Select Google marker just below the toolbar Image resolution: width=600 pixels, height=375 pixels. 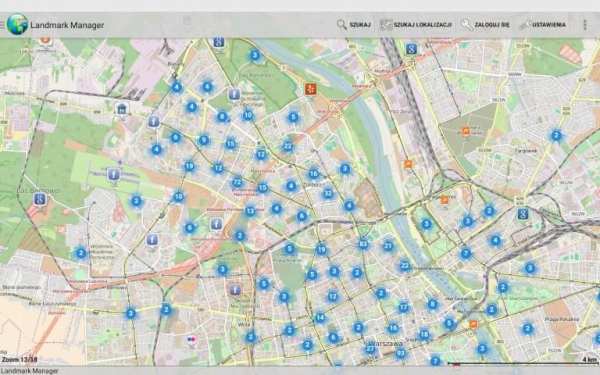[218, 42]
